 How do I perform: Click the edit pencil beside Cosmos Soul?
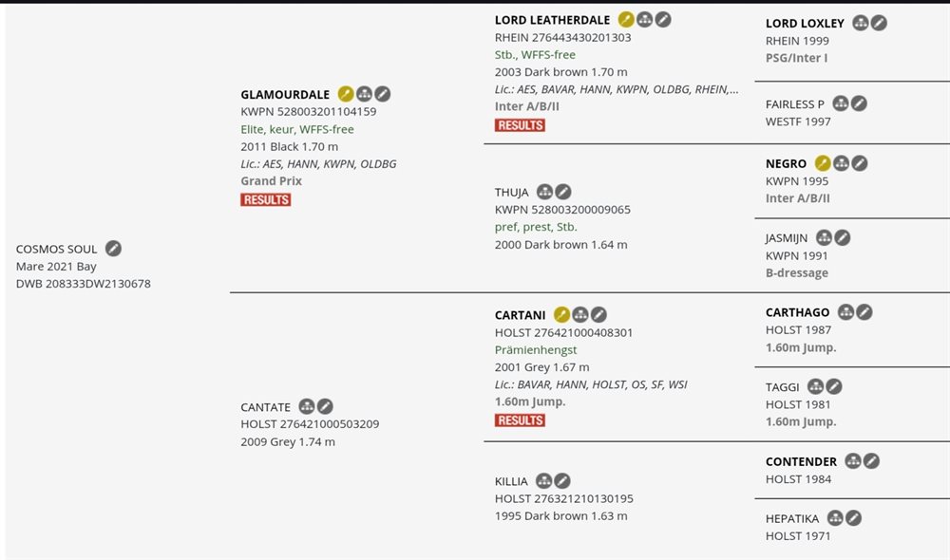tap(113, 249)
